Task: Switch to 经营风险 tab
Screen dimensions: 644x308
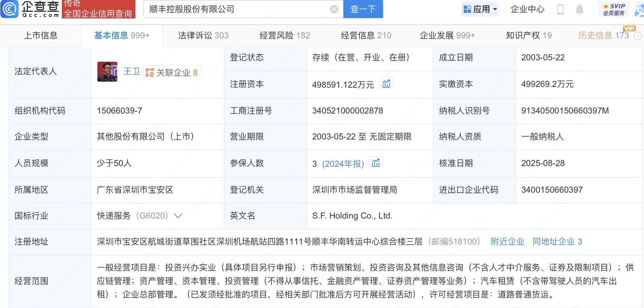Action: click(285, 35)
